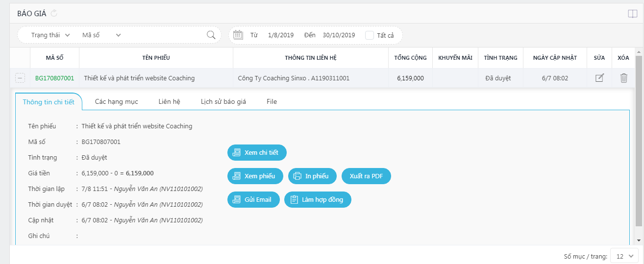
Task: Toggle the split panel layout icon
Action: click(632, 14)
